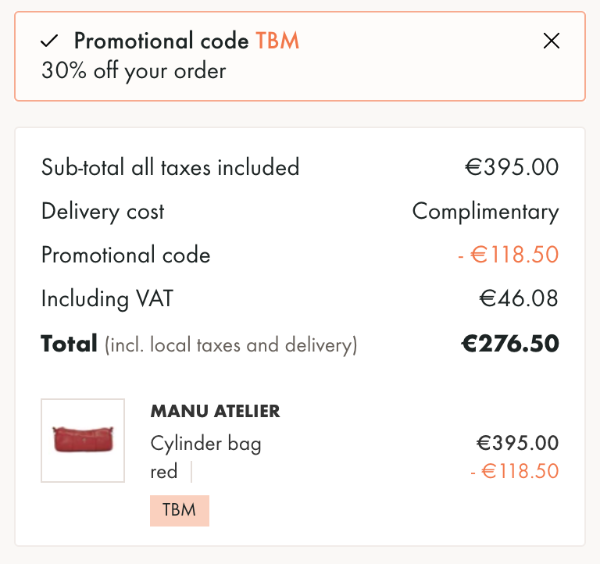Viewport: 600px width, 564px height.
Task: Click the €46.08 VAT amount
Action: point(518,298)
